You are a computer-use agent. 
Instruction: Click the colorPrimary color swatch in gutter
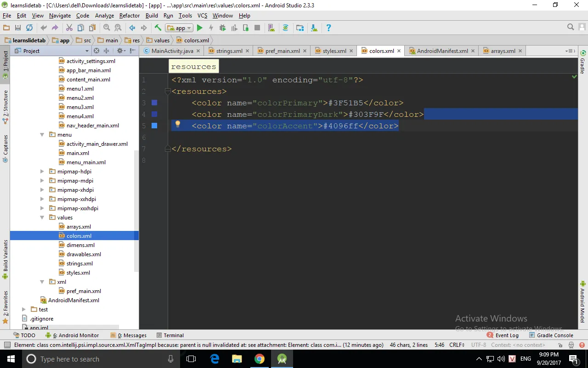tap(154, 103)
